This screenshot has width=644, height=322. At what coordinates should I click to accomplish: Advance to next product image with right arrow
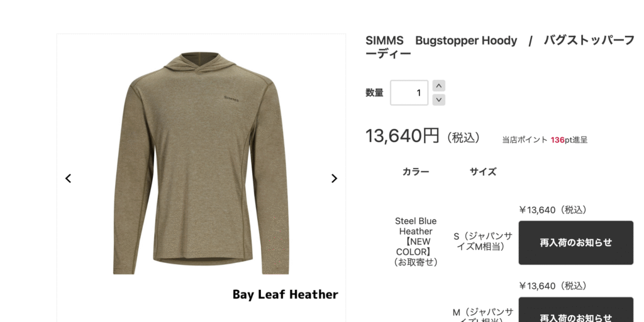tap(335, 178)
